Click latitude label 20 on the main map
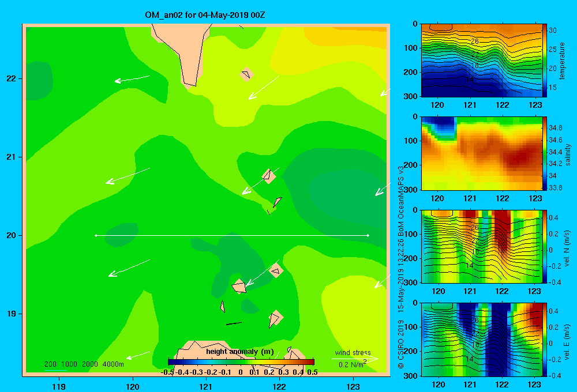The height and width of the screenshot is (392, 577). point(12,235)
